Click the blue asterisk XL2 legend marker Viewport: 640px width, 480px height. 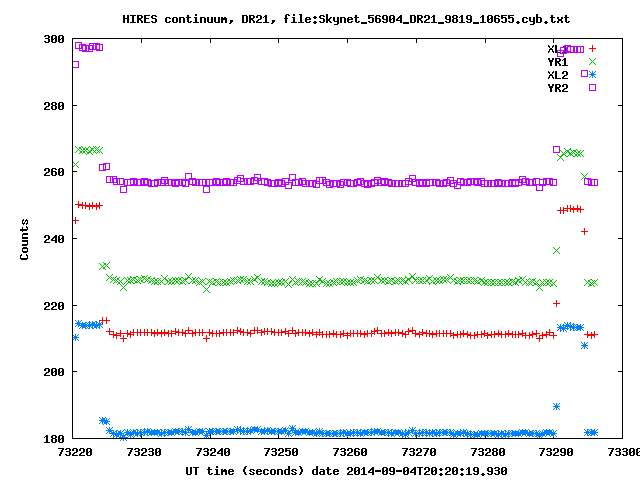pyautogui.click(x=592, y=74)
